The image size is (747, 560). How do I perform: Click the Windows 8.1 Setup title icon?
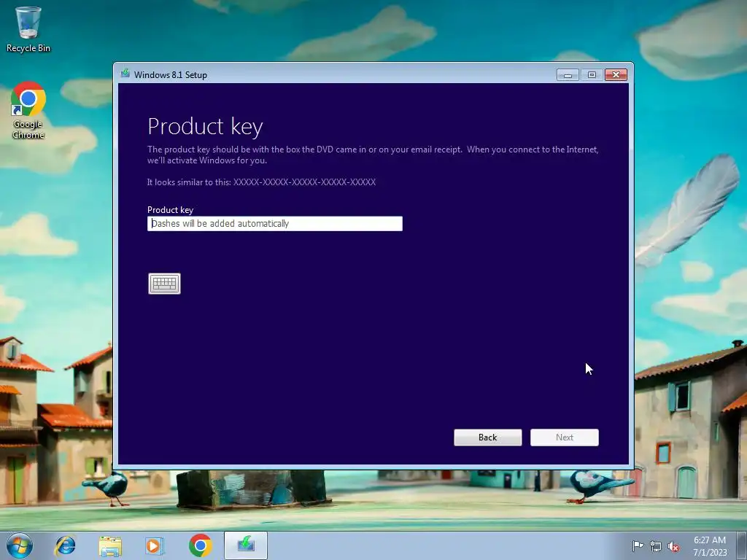point(125,74)
